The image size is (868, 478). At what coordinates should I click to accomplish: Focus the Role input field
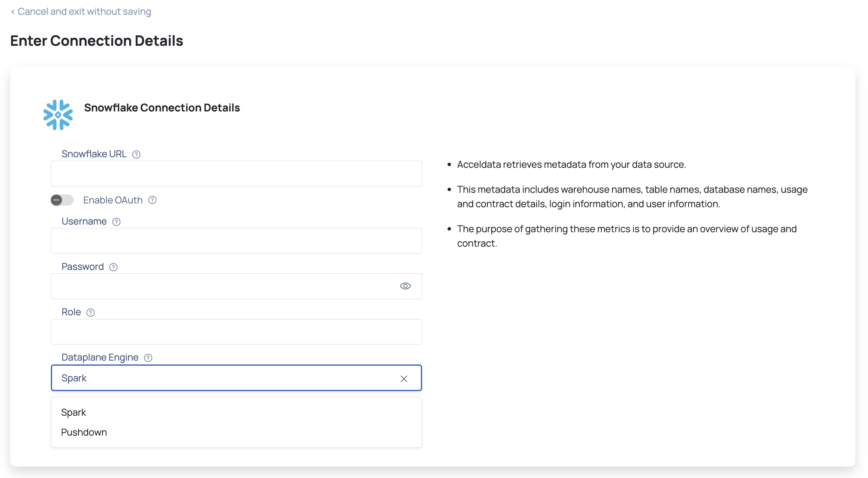point(236,331)
